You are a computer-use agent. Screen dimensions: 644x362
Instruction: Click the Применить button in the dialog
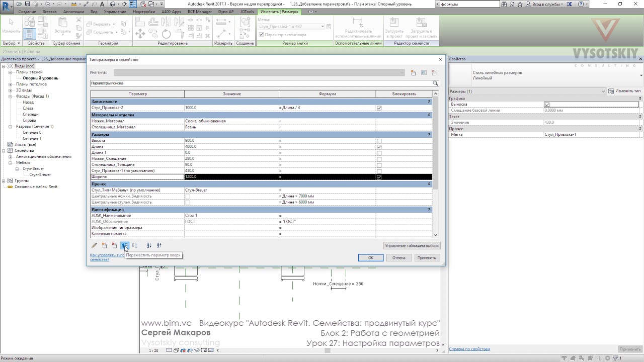[427, 257]
